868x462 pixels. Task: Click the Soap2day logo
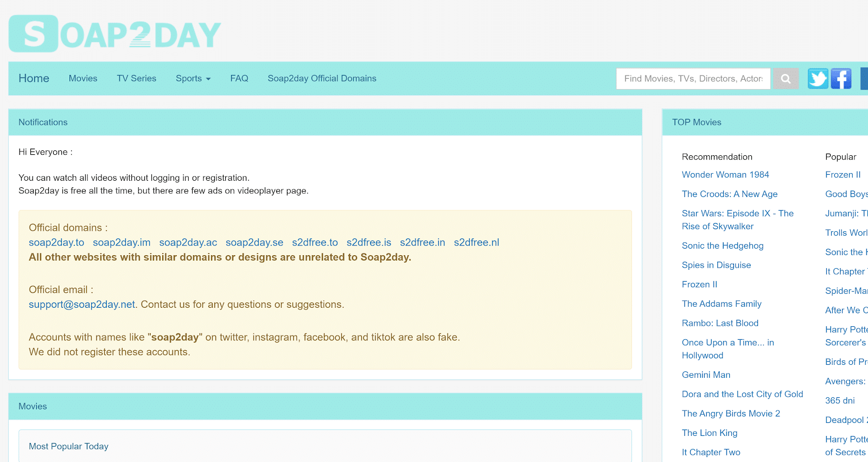pyautogui.click(x=115, y=34)
